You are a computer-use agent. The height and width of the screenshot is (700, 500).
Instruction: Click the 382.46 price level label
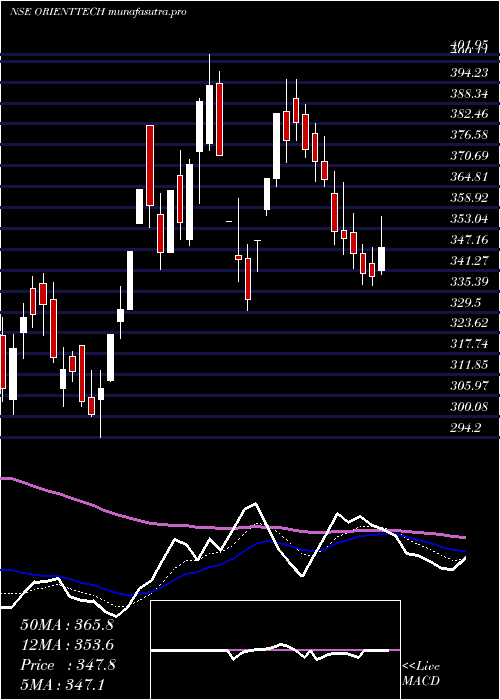[469, 114]
